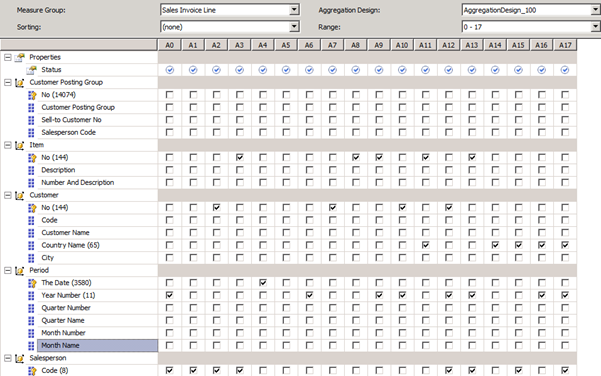Image resolution: width=601 pixels, height=376 pixels.
Task: Click the attribute icon beside Sell-to Customer No
Action: (x=31, y=120)
